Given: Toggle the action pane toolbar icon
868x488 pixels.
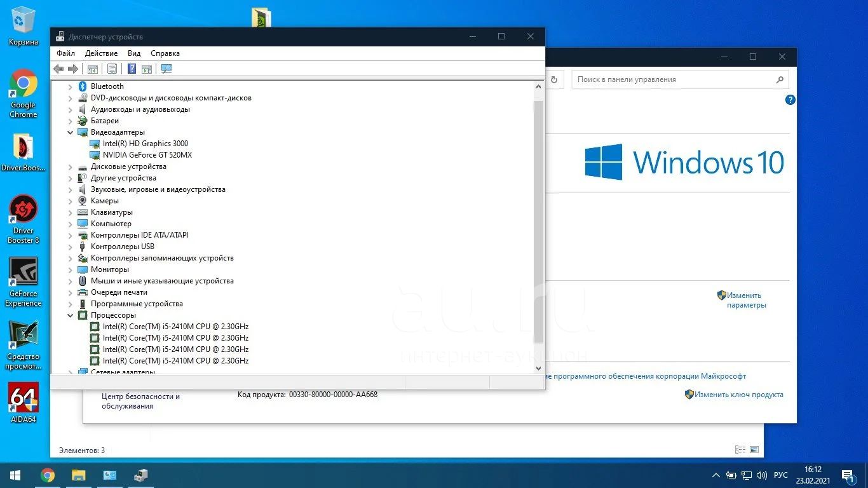Looking at the screenshot, I should pos(147,69).
